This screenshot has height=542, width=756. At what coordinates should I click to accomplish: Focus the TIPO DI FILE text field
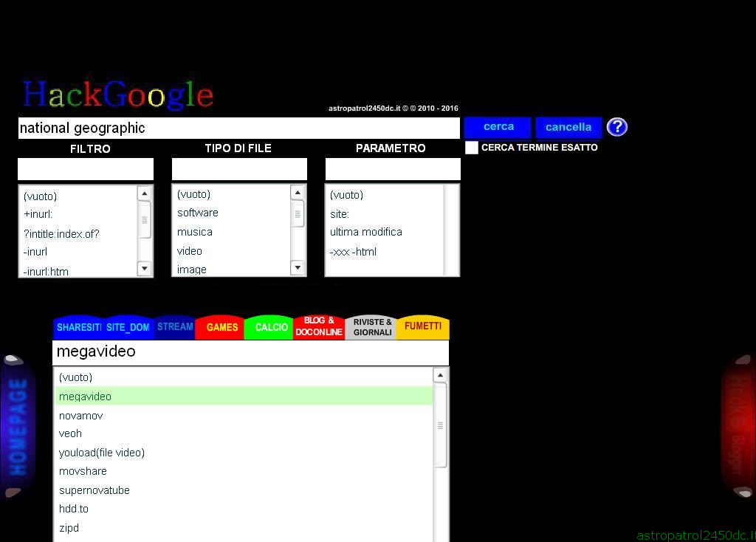(239, 169)
